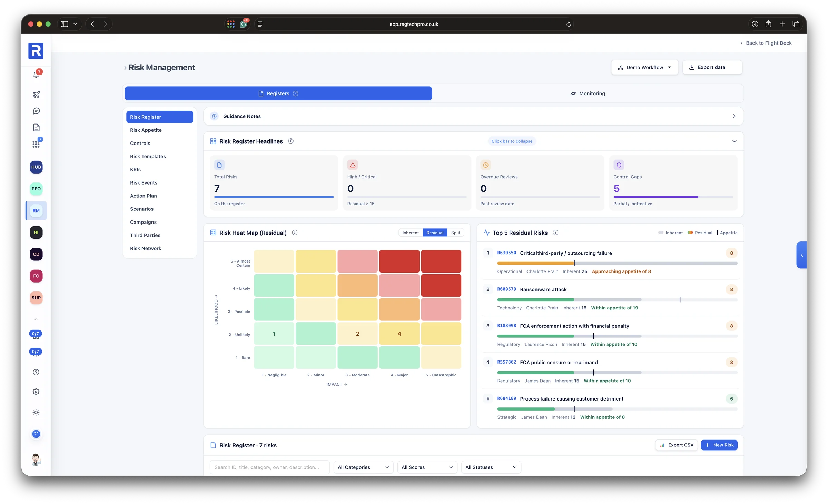Open Risk Appetite in the side menu
The height and width of the screenshot is (504, 828).
click(x=159, y=130)
